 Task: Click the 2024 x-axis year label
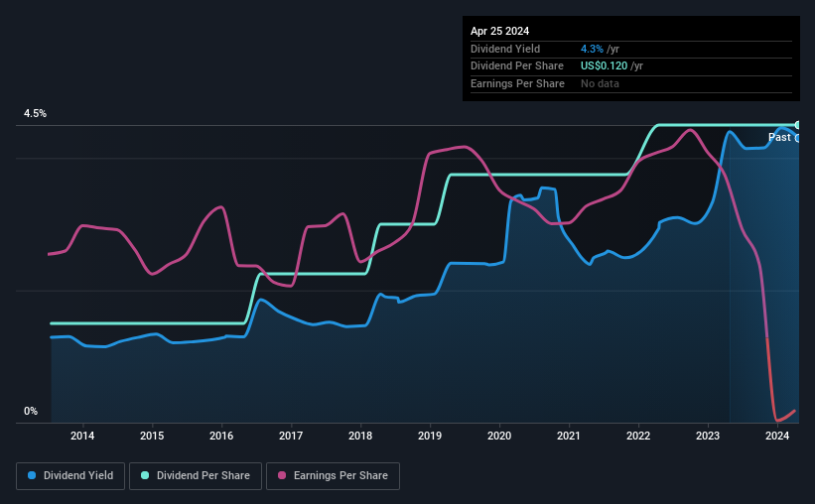tap(777, 436)
